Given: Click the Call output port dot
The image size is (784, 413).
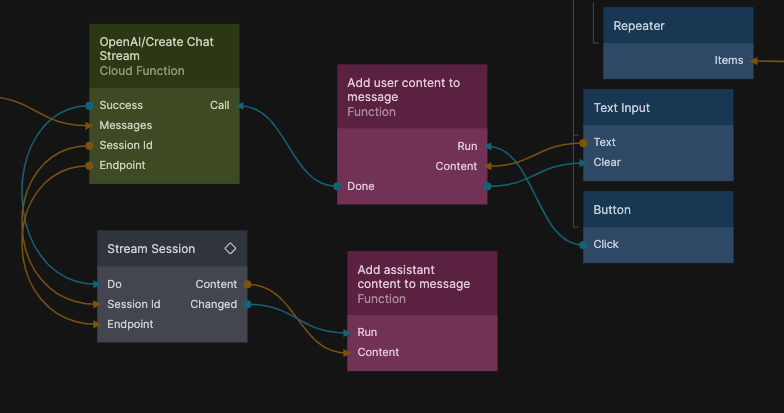Looking at the screenshot, I should tap(239, 105).
